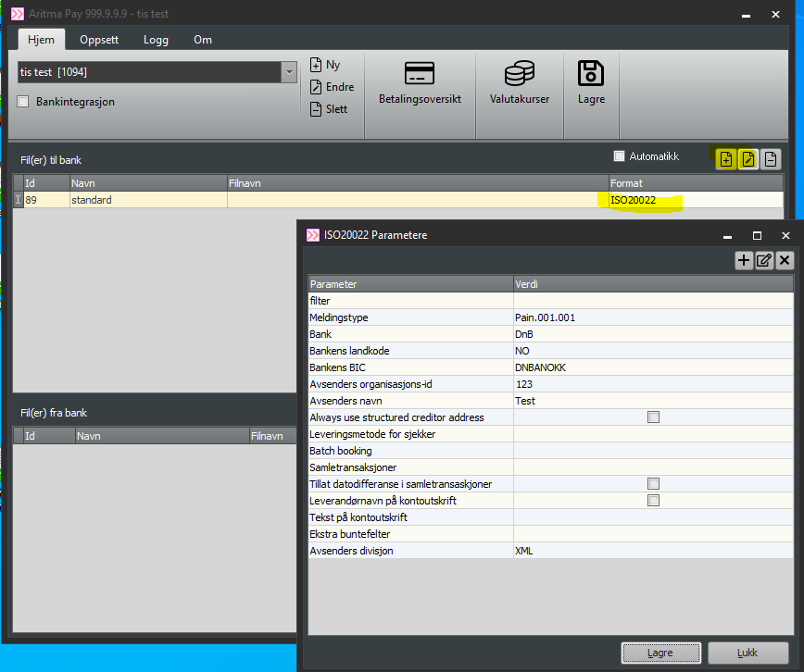Click the Slett delete company icon
This screenshot has height=672, width=804.
coord(316,109)
